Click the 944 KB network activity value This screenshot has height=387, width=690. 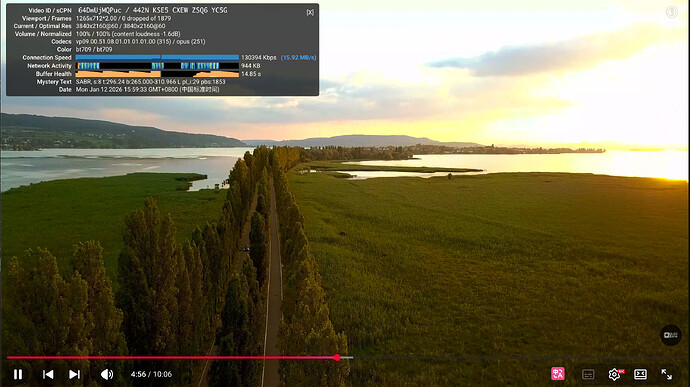250,66
